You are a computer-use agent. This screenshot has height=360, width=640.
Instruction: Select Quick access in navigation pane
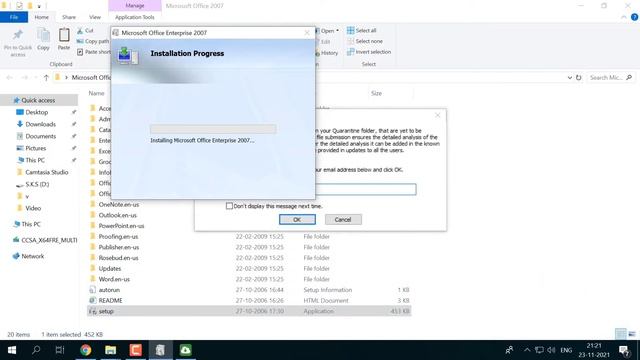[x=39, y=100]
